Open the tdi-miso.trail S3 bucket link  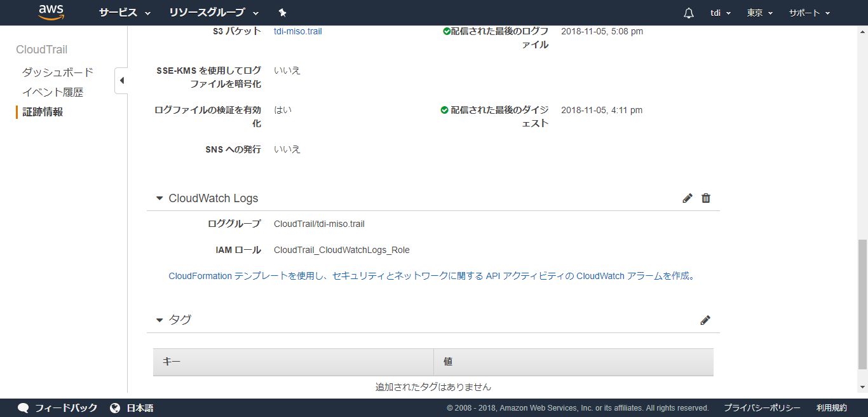tap(297, 31)
